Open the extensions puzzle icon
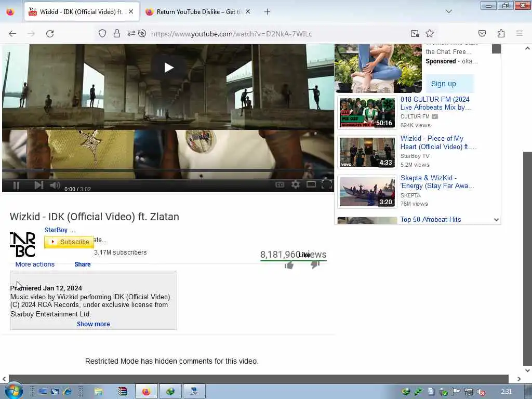 501,33
